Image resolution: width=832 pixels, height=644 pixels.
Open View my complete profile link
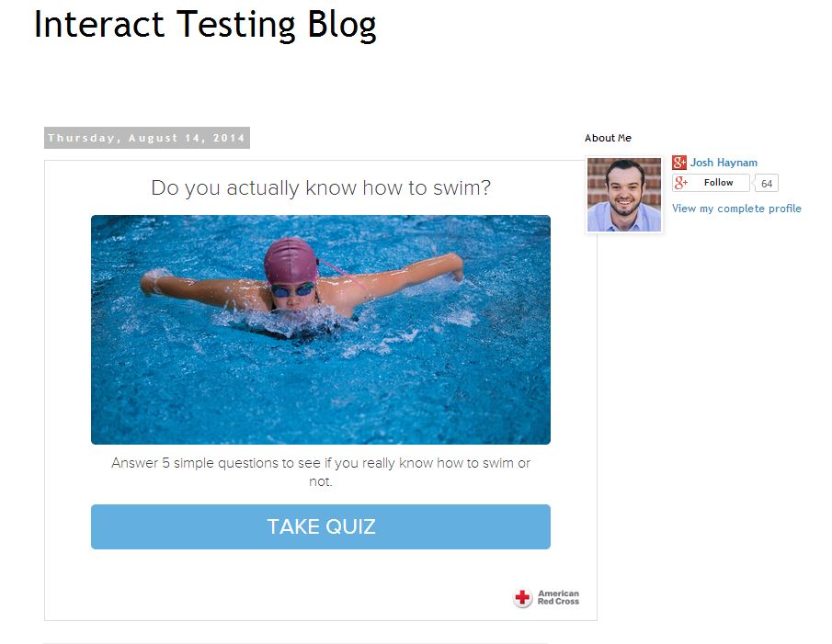[736, 209]
